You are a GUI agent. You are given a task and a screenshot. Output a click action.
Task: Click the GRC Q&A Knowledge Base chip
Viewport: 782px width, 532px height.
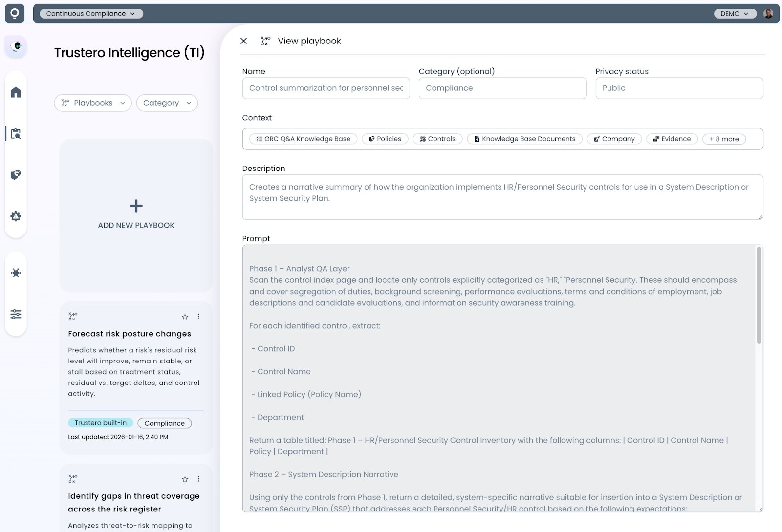pyautogui.click(x=303, y=139)
